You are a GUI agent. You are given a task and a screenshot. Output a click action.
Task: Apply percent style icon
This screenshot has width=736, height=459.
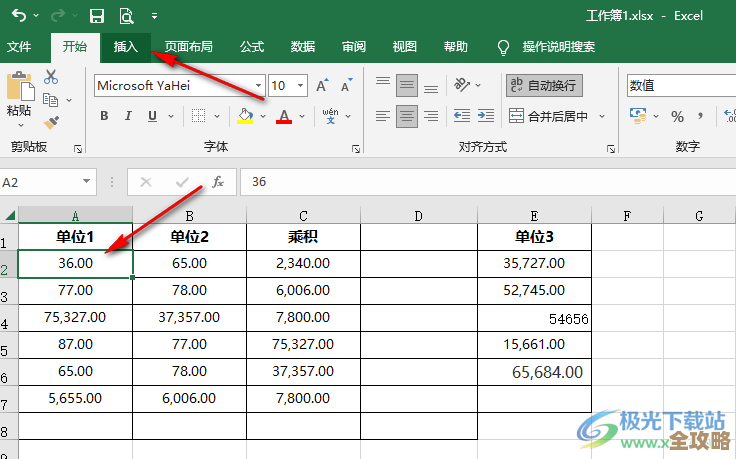(677, 116)
